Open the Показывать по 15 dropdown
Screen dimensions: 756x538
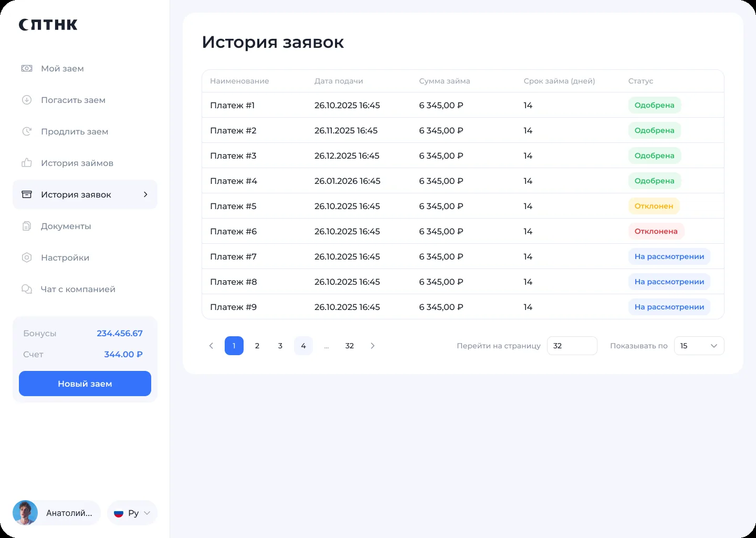tap(699, 346)
